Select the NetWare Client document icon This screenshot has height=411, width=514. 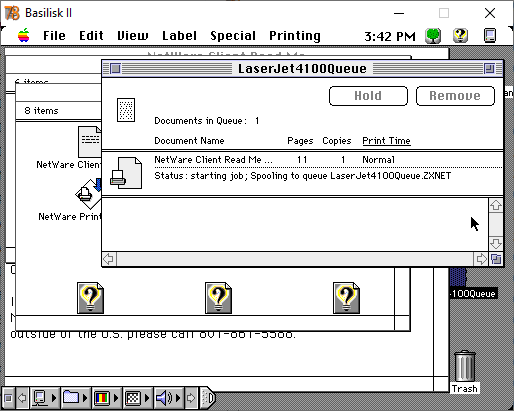coord(89,142)
